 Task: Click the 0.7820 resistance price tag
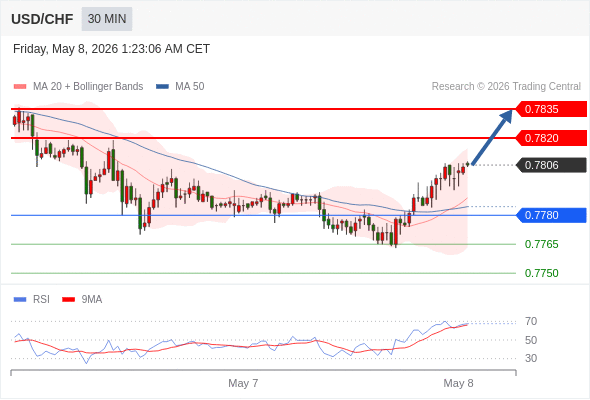coord(551,138)
